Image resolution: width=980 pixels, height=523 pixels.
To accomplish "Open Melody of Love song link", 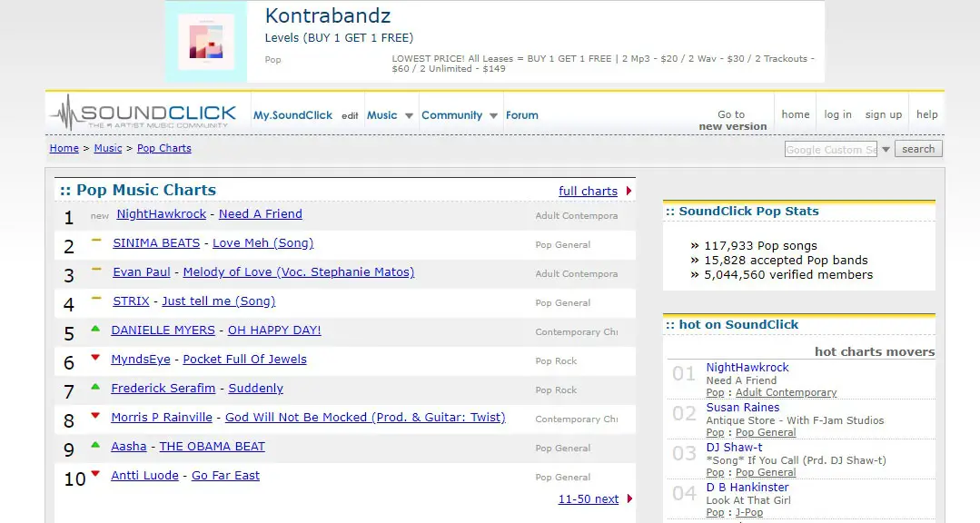I will tap(299, 271).
